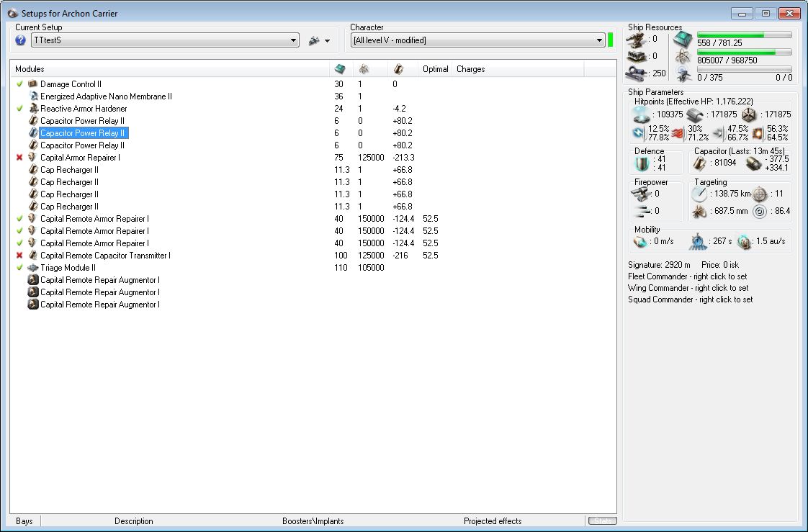The height and width of the screenshot is (532, 808).
Task: Click the launcher hardpoints icon in Ship Resources
Action: (x=637, y=56)
